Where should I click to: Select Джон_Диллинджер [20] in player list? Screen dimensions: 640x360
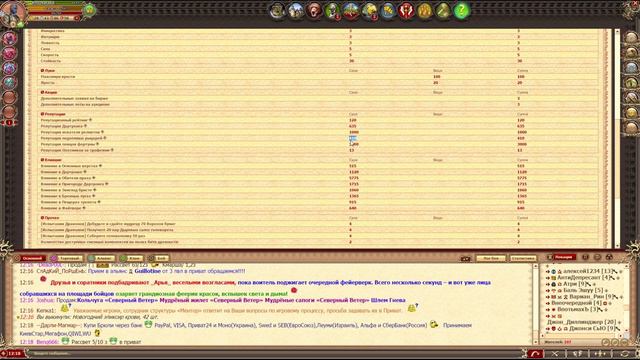582,322
